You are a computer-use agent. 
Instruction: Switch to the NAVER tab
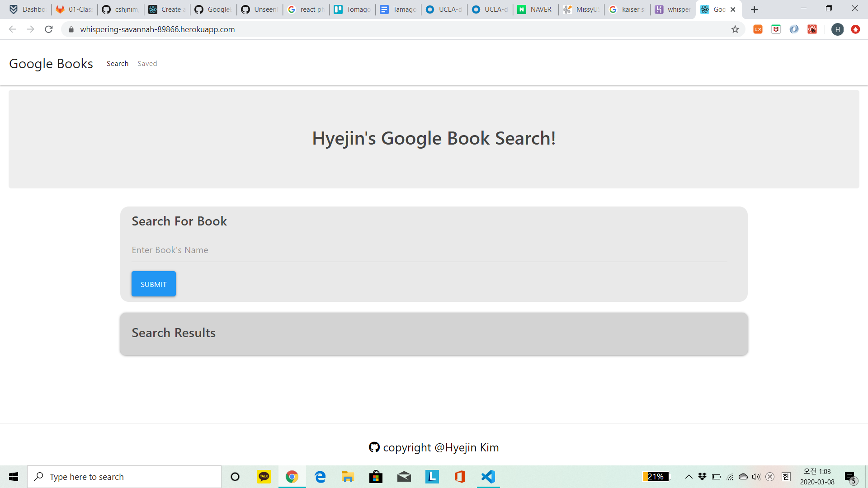[536, 9]
